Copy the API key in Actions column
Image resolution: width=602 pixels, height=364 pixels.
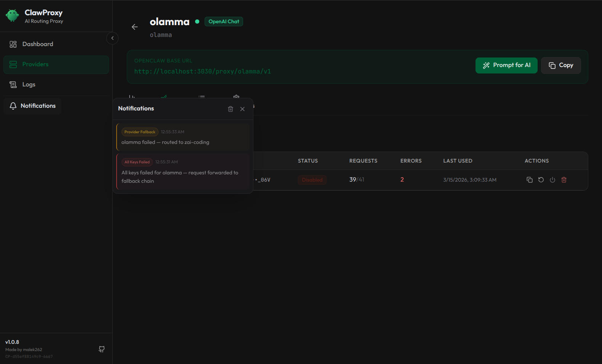(x=530, y=180)
